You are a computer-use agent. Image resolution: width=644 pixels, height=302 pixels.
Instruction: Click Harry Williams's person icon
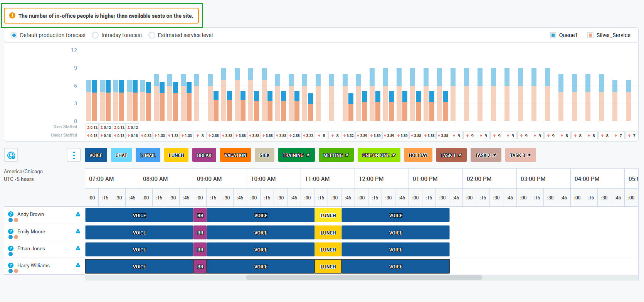pos(78,265)
